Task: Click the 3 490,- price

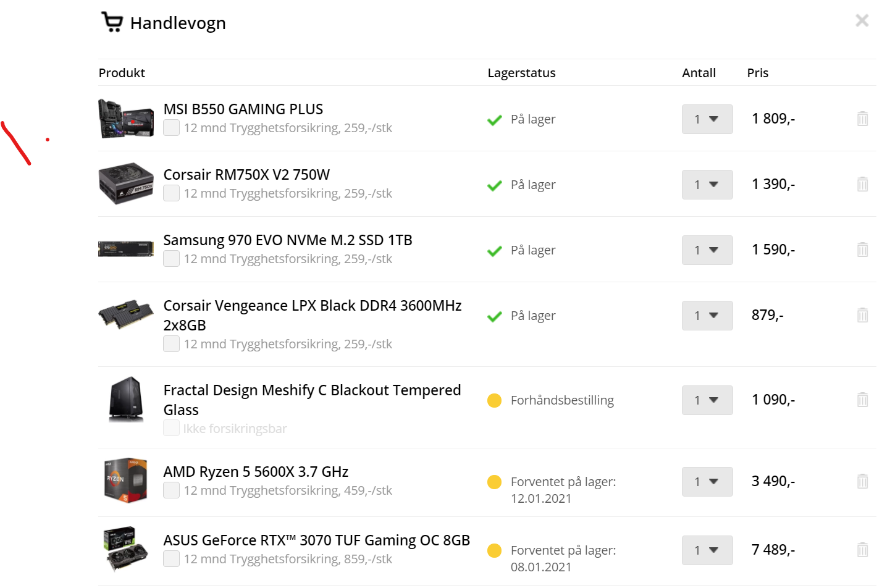Action: click(773, 481)
